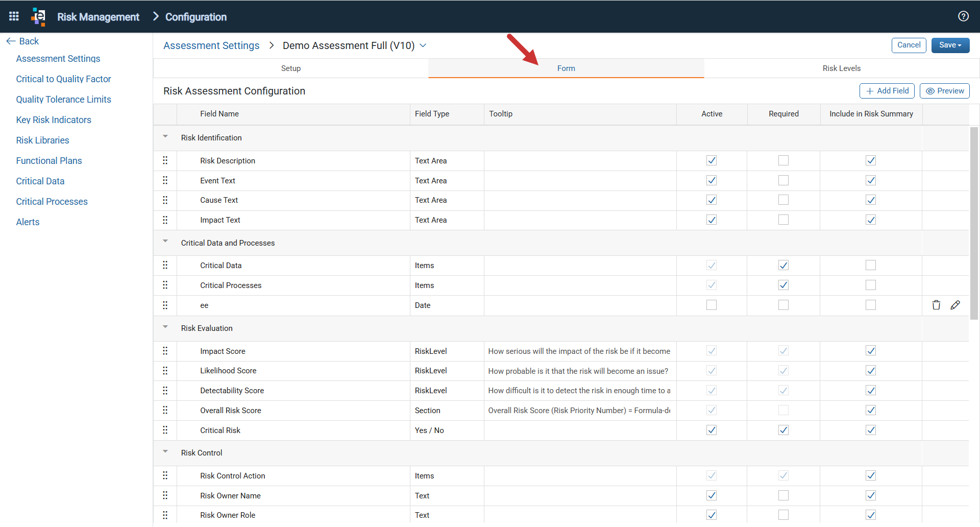Screen dimensions: 980x527
Task: Click the Configuration breadcrumb in header
Action: (x=196, y=17)
